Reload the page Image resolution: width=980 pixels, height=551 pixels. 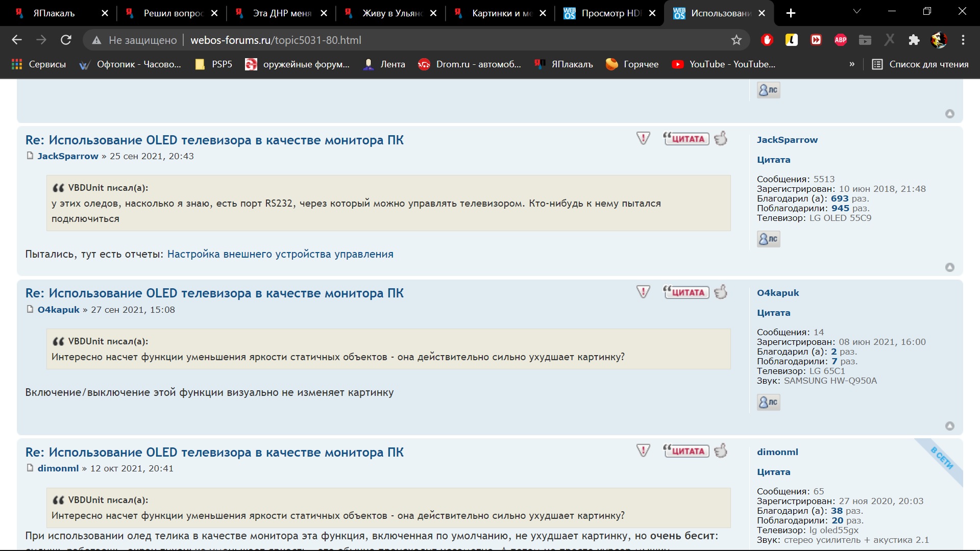[x=66, y=40]
